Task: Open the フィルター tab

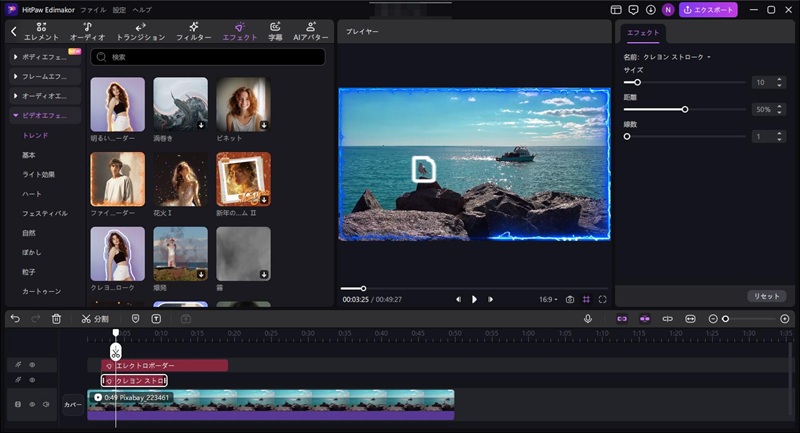Action: pyautogui.click(x=193, y=32)
